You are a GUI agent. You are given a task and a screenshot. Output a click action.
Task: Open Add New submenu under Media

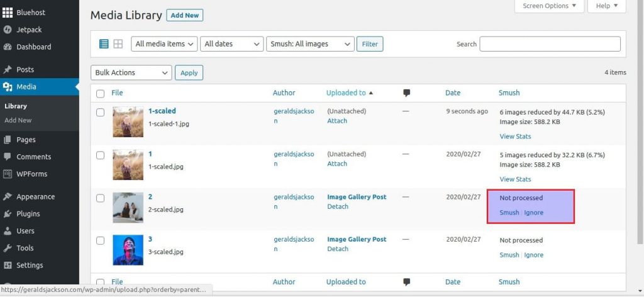tap(18, 120)
